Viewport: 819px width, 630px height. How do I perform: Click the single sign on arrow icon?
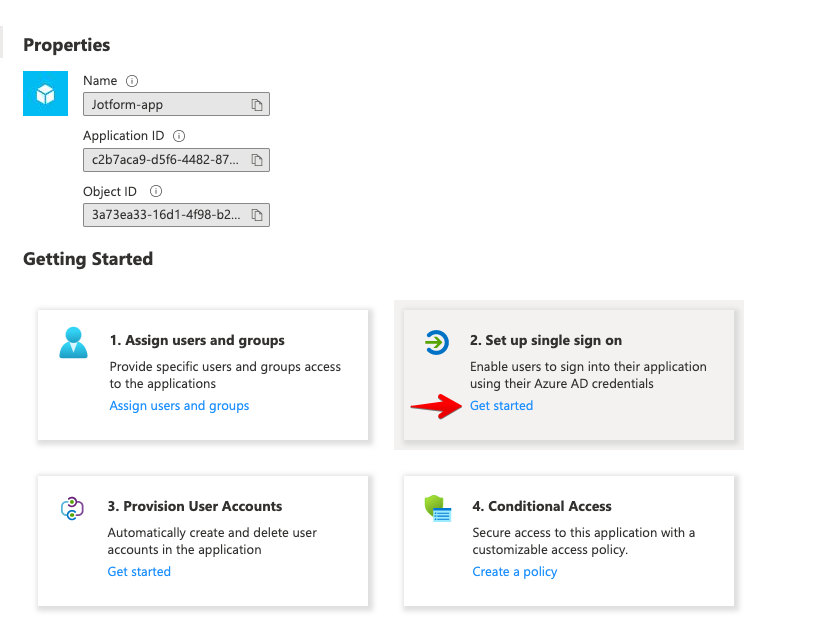(x=437, y=343)
